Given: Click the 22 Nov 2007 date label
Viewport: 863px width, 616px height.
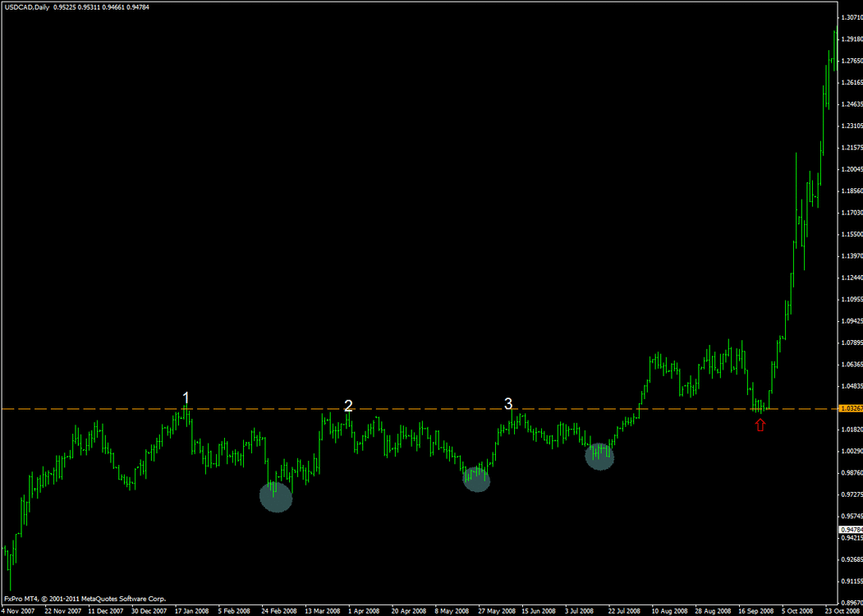Looking at the screenshot, I should [x=62, y=611].
